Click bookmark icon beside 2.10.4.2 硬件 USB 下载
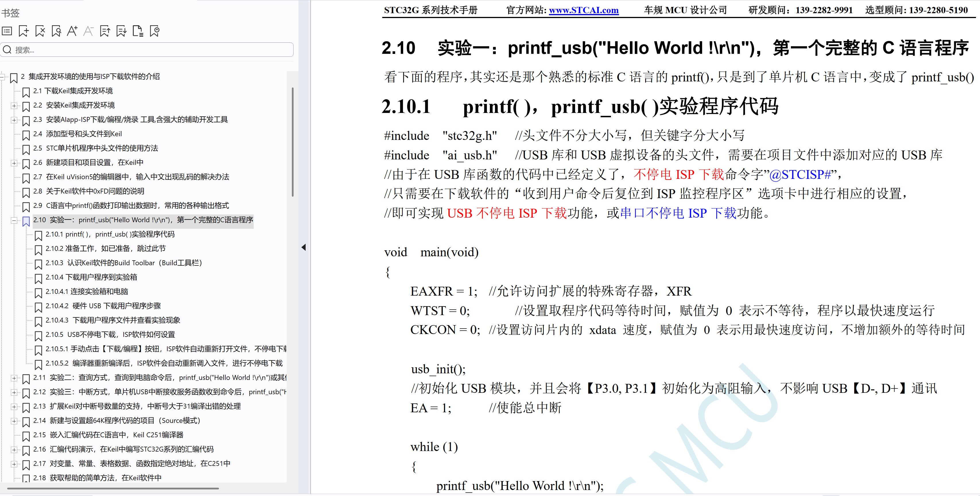Viewport: 980px width, 496px height. [38, 307]
